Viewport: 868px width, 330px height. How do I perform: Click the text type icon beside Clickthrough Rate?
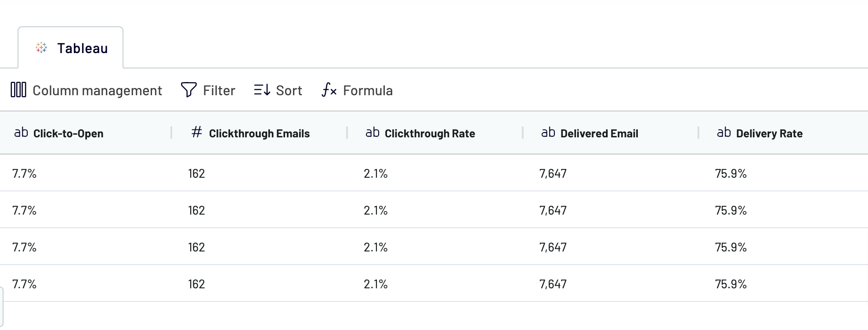pos(373,133)
